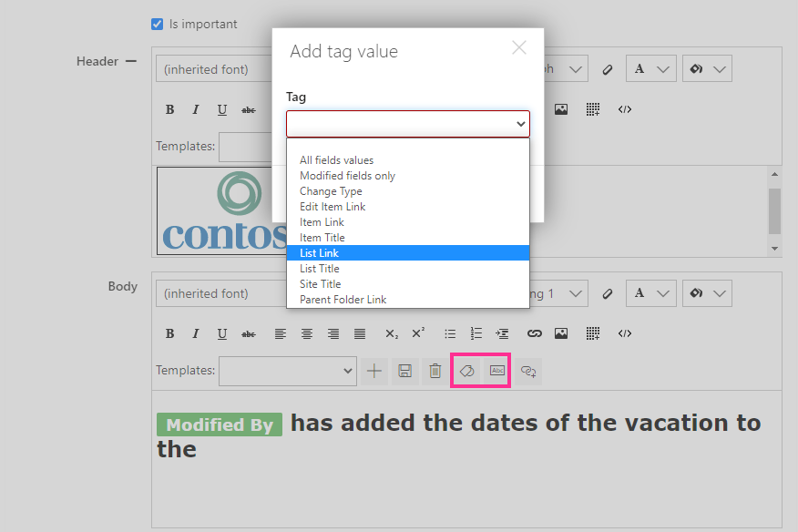Image resolution: width=798 pixels, height=532 pixels.
Task: Apply subscript in Body toolbar
Action: pyautogui.click(x=392, y=333)
